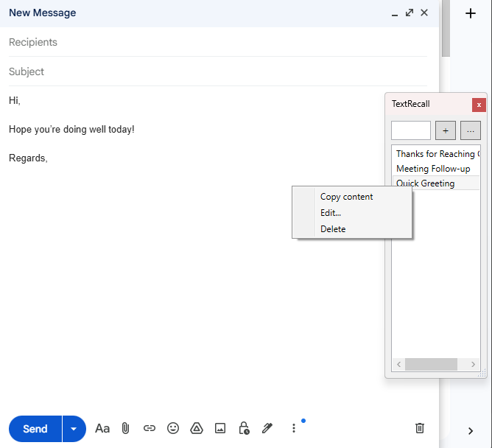Insert files using Google Drive icon
This screenshot has width=492, height=448.
(x=197, y=428)
